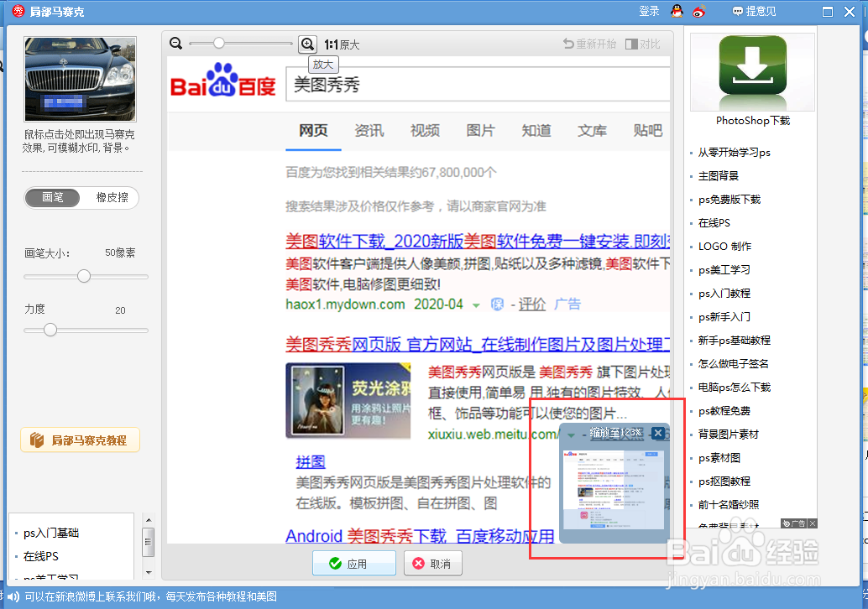The image size is (868, 609).
Task: Click the zoom level slider handle
Action: 219,43
